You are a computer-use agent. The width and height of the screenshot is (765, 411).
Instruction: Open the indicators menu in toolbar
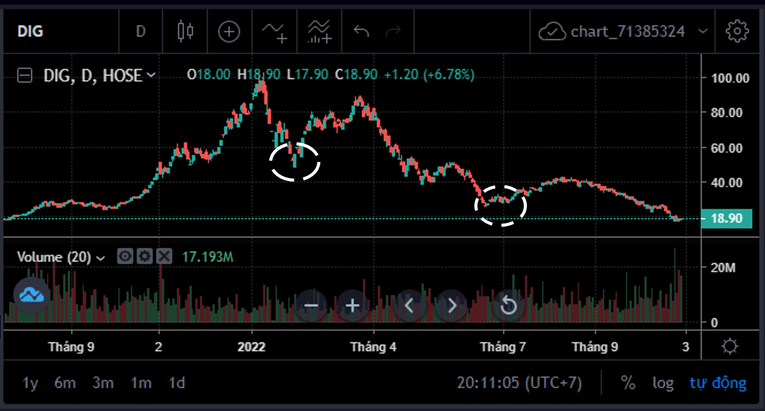point(275,31)
